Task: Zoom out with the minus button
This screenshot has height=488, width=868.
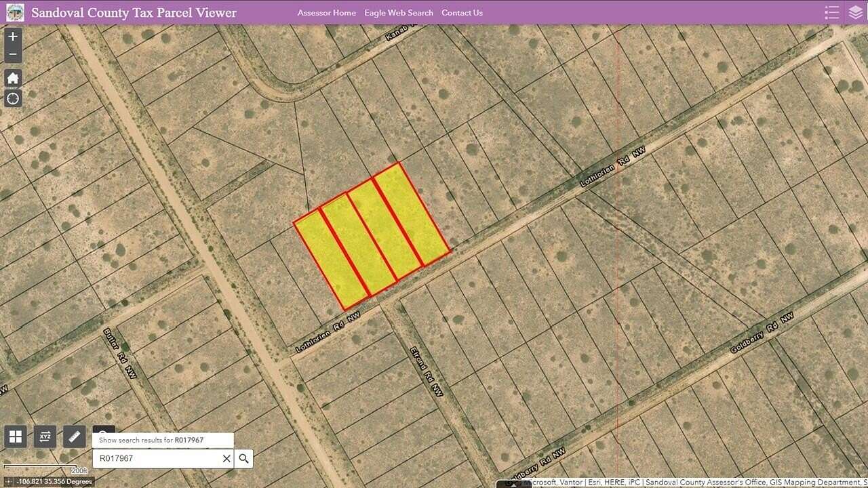Action: pyautogui.click(x=13, y=55)
